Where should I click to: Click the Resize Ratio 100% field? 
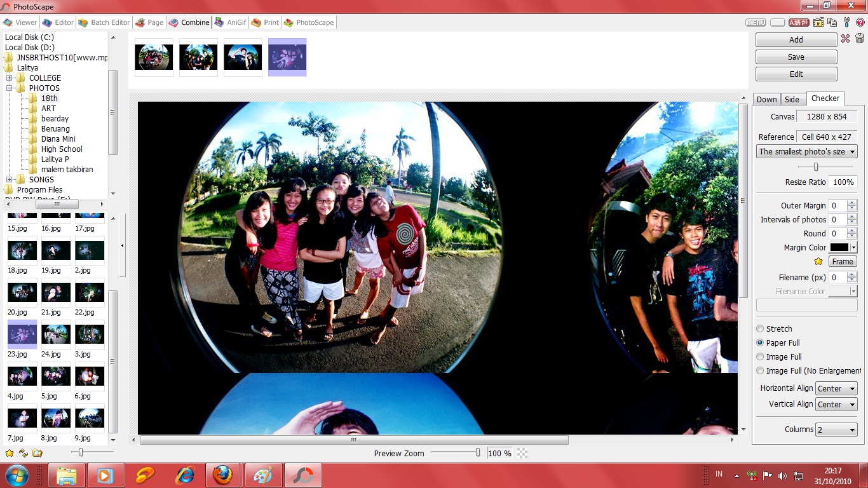(x=843, y=182)
